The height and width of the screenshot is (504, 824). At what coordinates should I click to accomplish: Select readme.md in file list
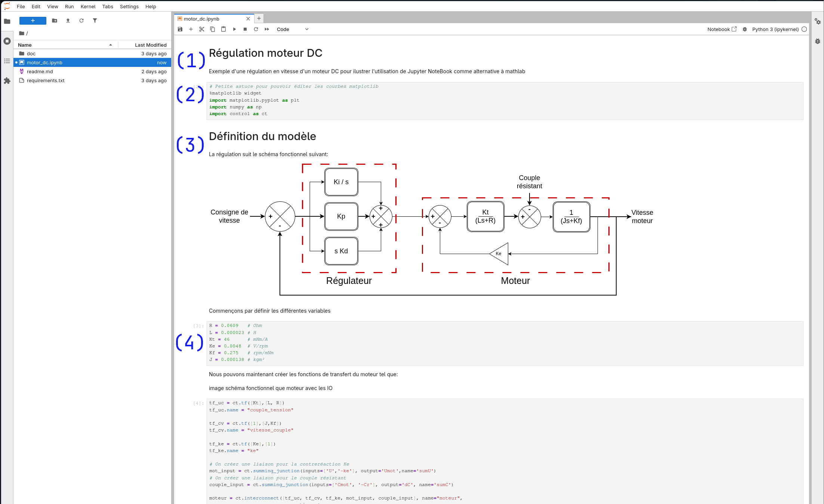tap(92, 72)
